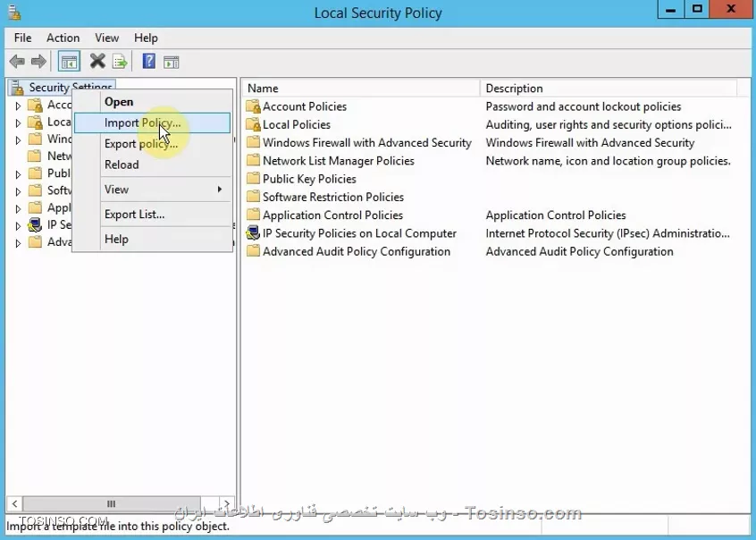Click Windows Firewall folder icon in list
Image resolution: width=756 pixels, height=540 pixels.
tap(253, 142)
